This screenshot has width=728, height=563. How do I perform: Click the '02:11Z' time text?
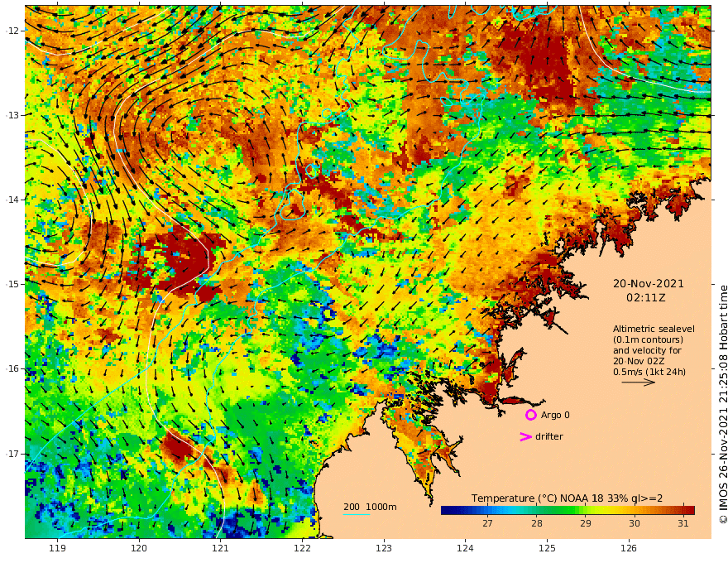click(646, 298)
